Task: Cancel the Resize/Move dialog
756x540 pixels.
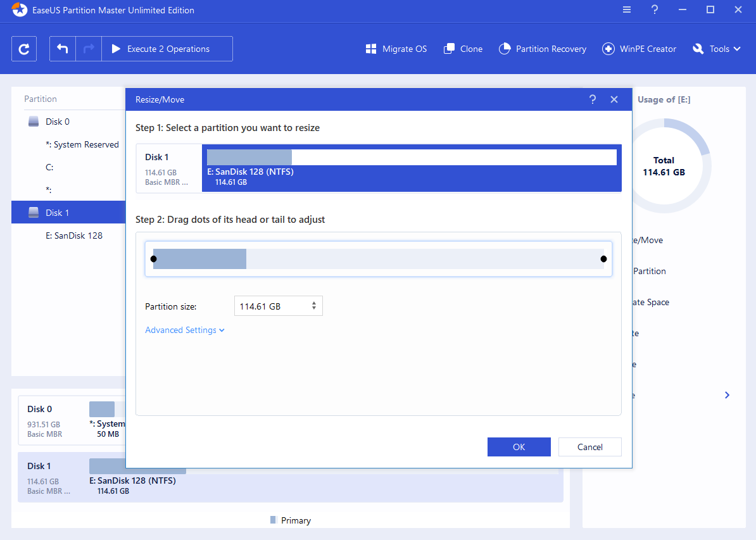Action: click(x=589, y=447)
